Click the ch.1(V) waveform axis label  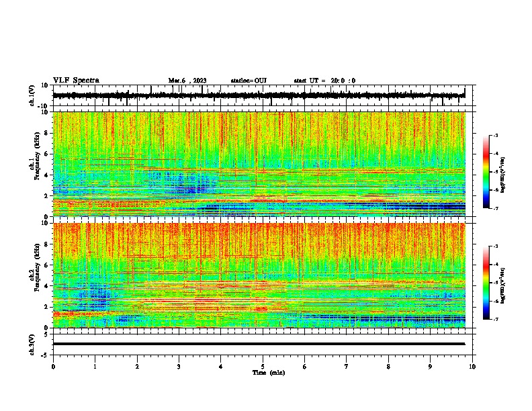tap(32, 95)
